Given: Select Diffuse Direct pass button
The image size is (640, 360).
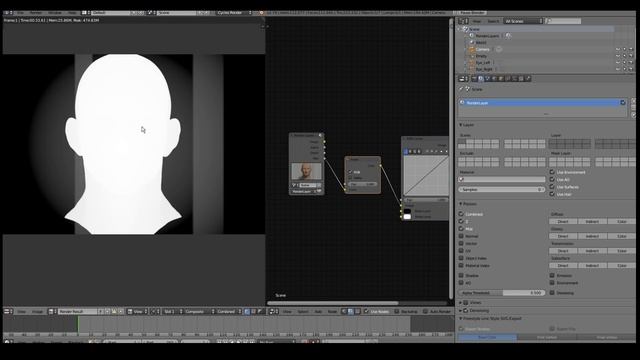Looking at the screenshot, I should tap(563, 221).
